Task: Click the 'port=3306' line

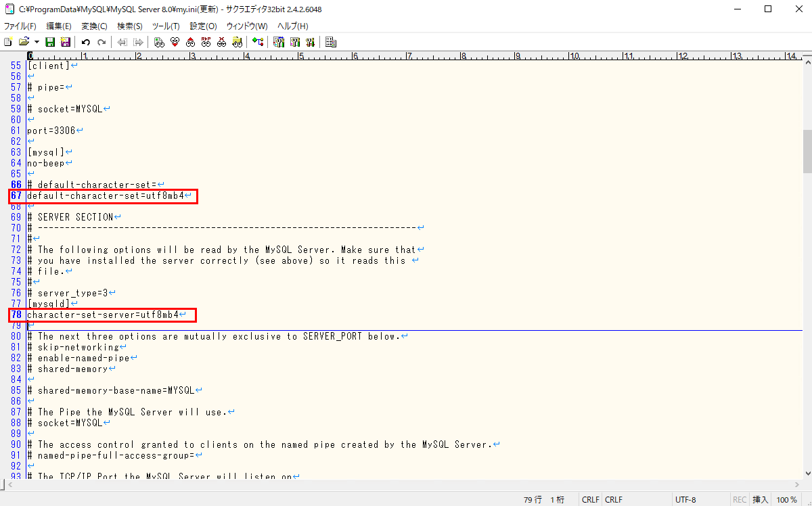Action: [51, 131]
